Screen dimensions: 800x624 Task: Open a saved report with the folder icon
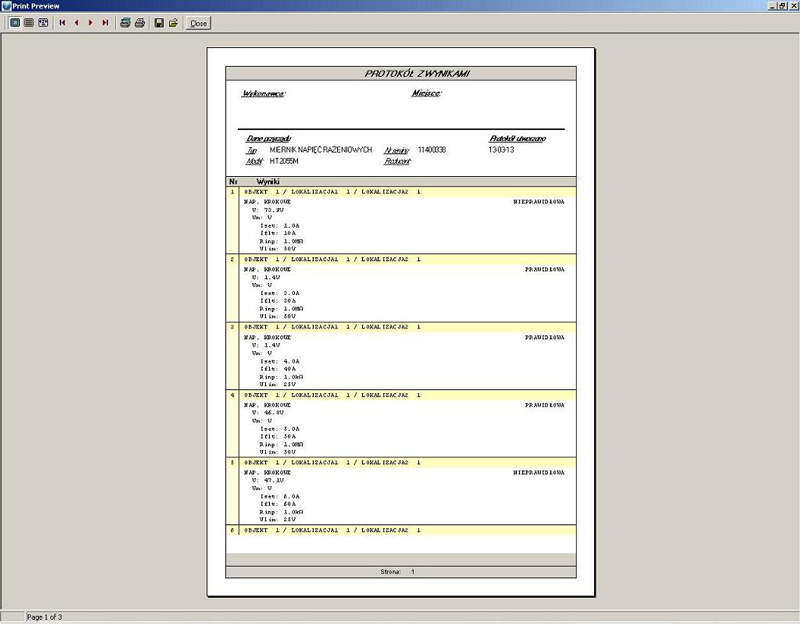(x=173, y=22)
